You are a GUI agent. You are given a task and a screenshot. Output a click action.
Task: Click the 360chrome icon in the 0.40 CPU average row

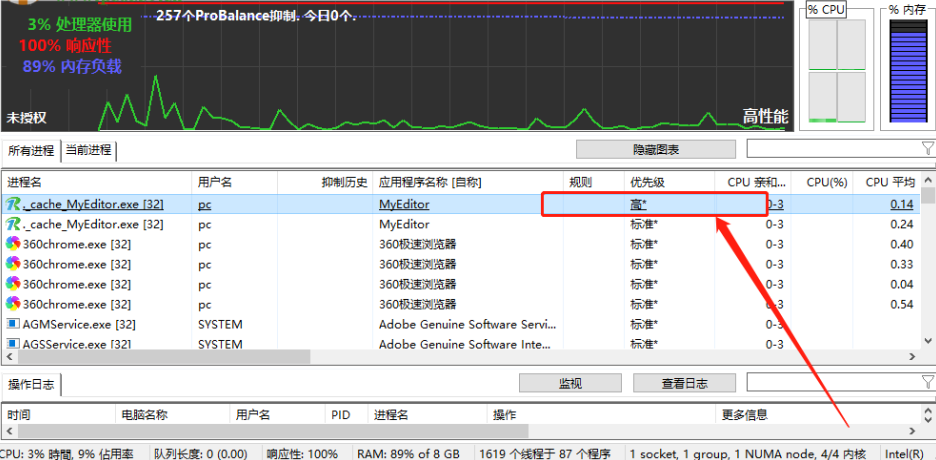[x=13, y=244]
